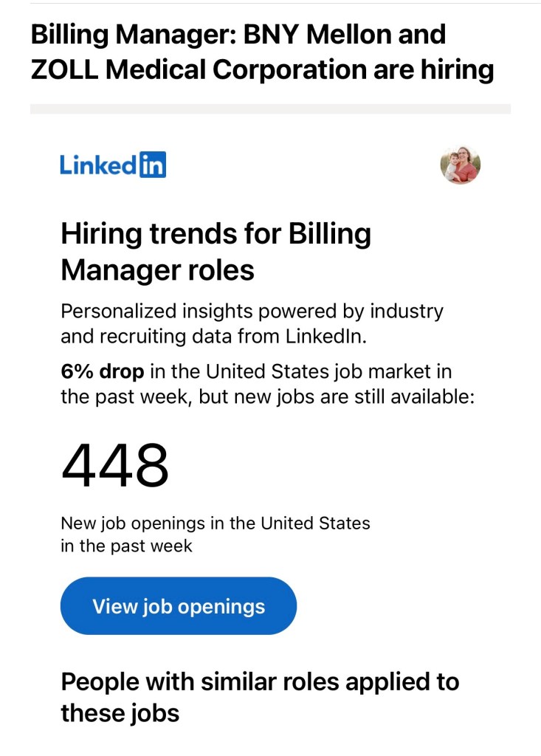The width and height of the screenshot is (541, 756).
Task: Tap "New job openings in the United States" caption
Action: (x=215, y=523)
